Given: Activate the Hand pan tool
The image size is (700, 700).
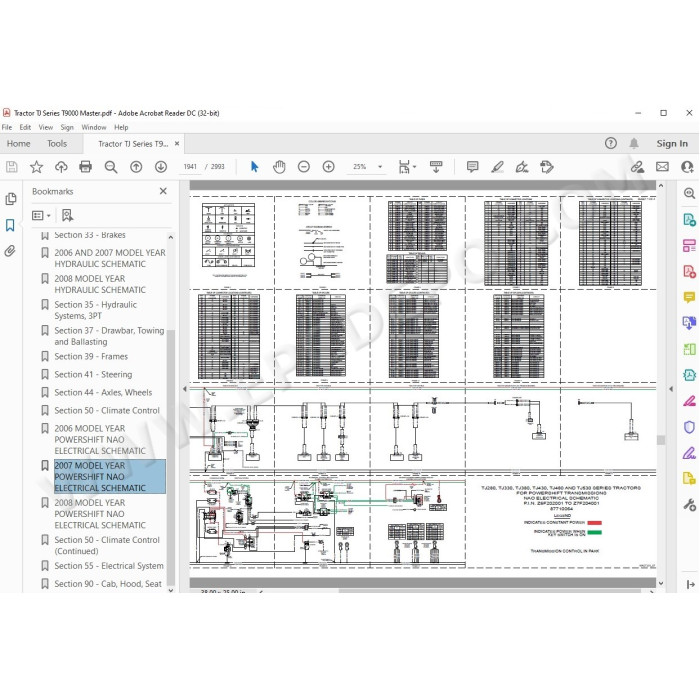Looking at the screenshot, I should (x=279, y=167).
